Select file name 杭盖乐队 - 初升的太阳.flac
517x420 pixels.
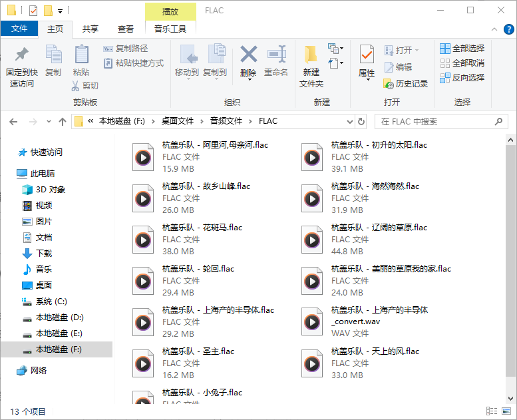click(379, 145)
